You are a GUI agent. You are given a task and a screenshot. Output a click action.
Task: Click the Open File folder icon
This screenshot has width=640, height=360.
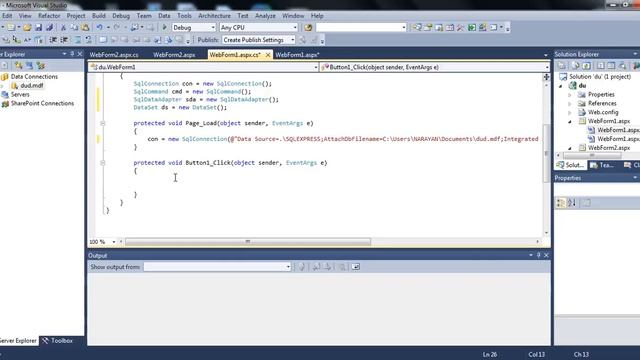27,27
